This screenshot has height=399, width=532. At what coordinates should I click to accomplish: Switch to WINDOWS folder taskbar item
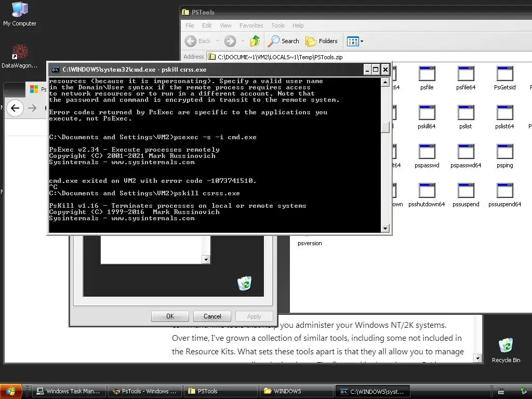(x=296, y=391)
